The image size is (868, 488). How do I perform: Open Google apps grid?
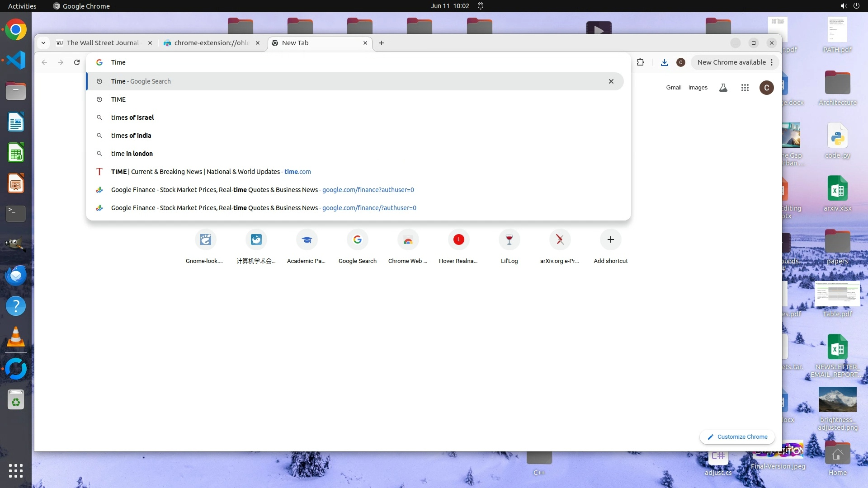pyautogui.click(x=745, y=88)
